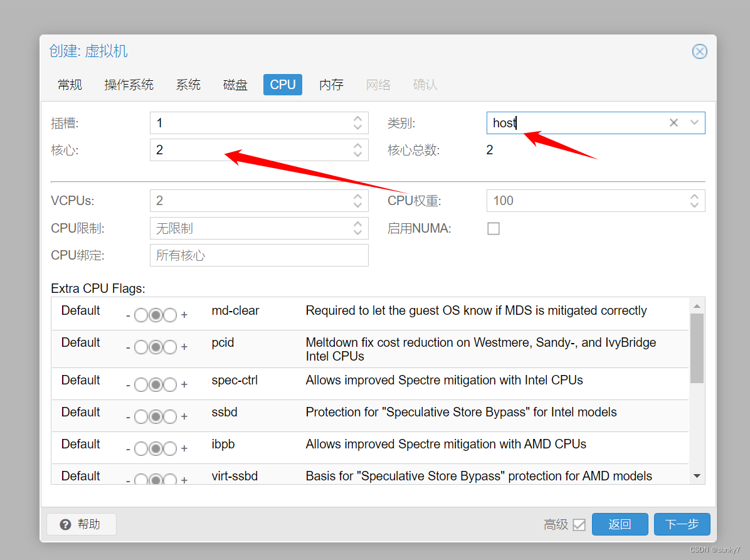The height and width of the screenshot is (560, 750).
Task: Click the scrollbar up arrow icon
Action: [x=697, y=305]
